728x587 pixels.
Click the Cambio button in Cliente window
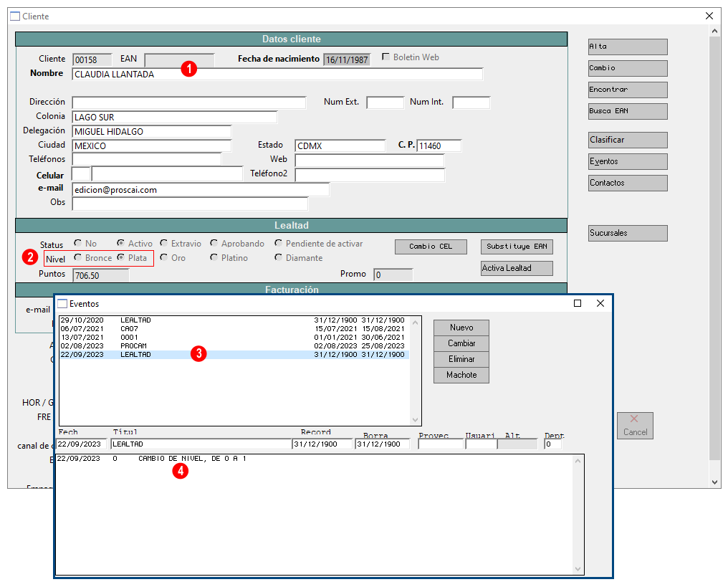(628, 68)
